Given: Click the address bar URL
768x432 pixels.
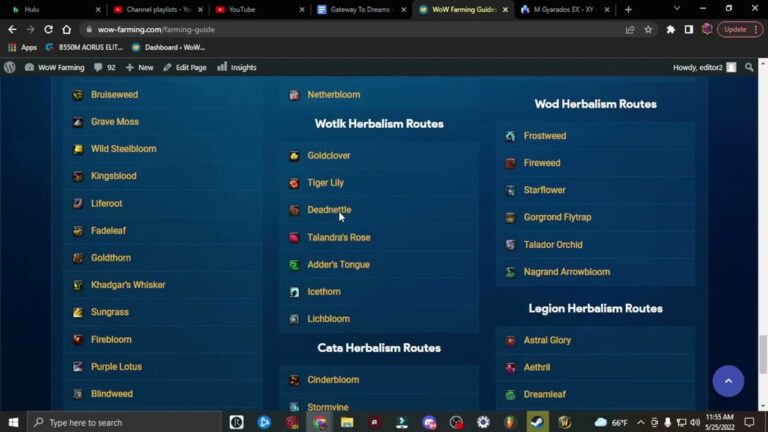Looking at the screenshot, I should click(156, 29).
